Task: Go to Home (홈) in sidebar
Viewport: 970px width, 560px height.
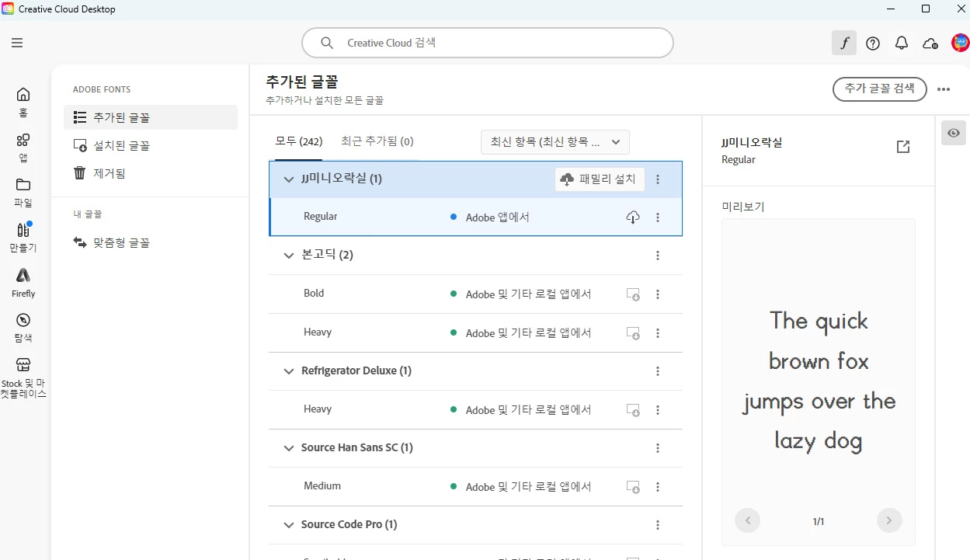Action: (x=23, y=102)
